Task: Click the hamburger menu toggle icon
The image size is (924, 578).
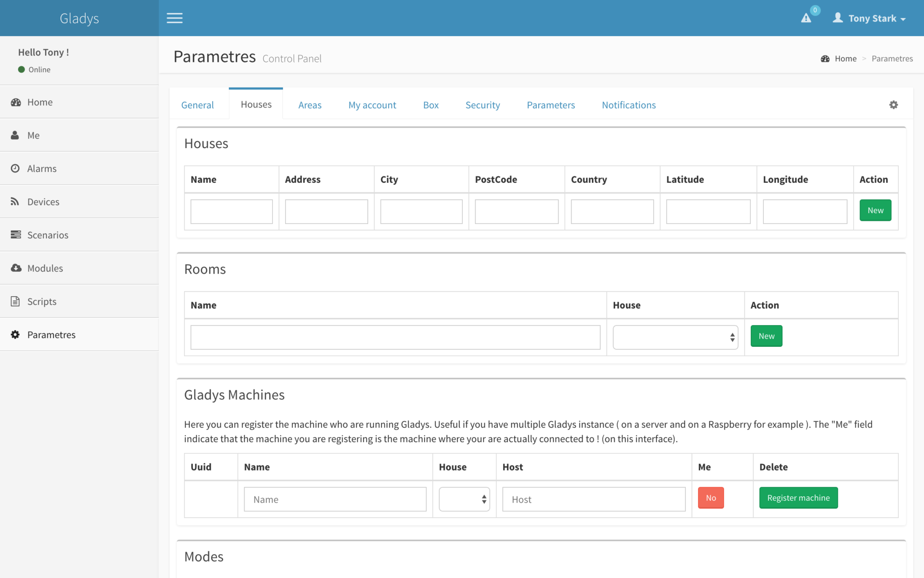Action: pyautogui.click(x=175, y=18)
